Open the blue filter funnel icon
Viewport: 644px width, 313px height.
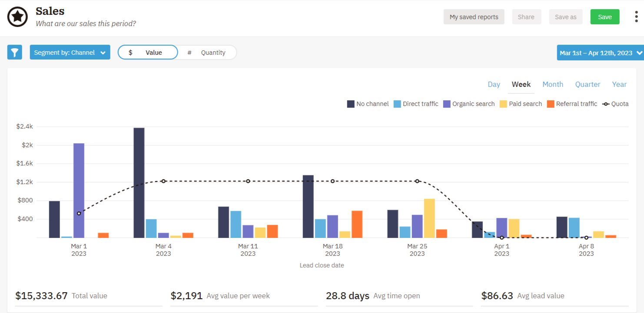coord(14,52)
